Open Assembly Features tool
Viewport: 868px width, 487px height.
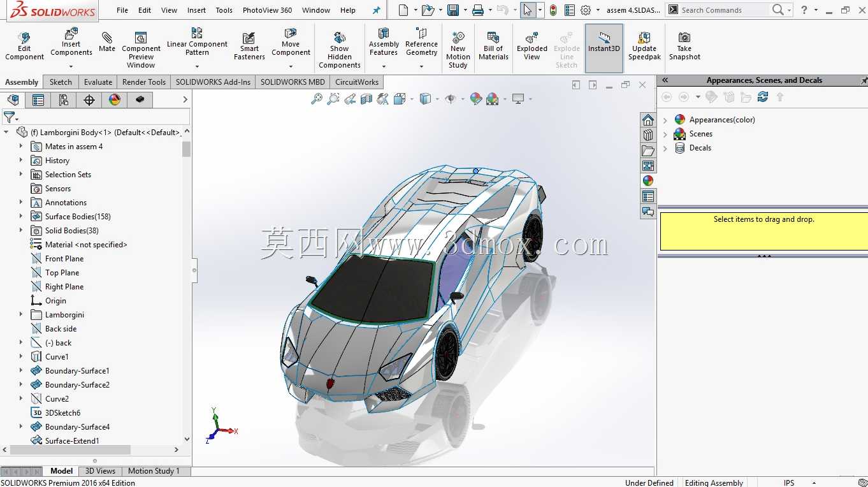point(384,42)
